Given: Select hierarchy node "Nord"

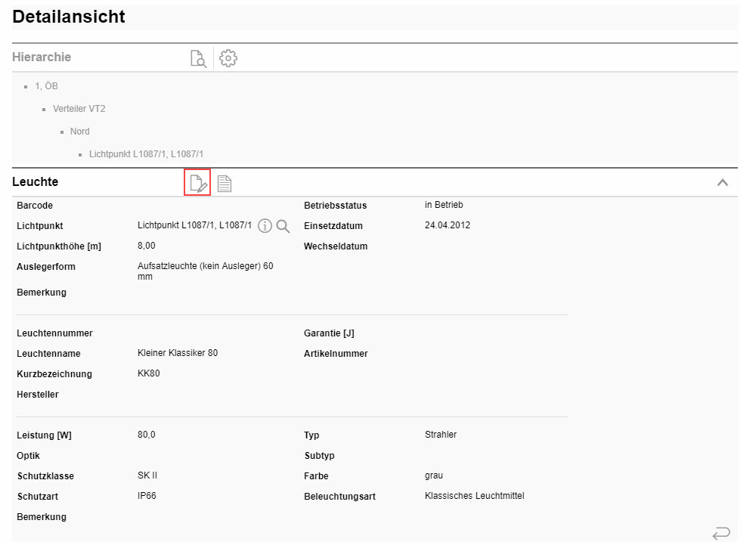Looking at the screenshot, I should pos(79,132).
